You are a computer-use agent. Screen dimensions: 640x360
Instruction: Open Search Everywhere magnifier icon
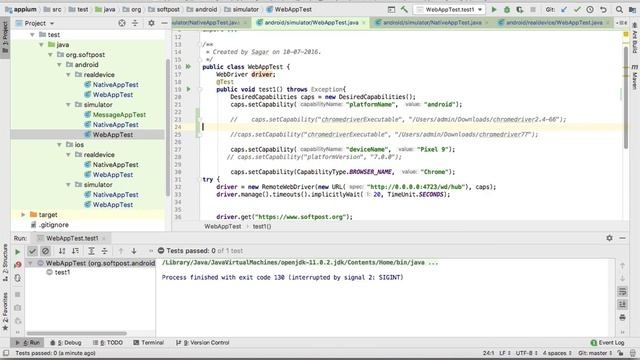point(619,9)
